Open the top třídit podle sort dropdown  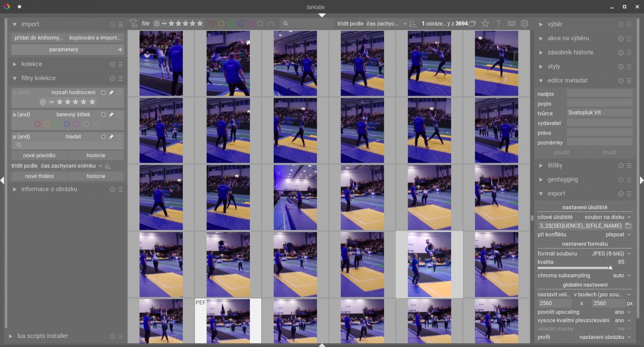coord(386,24)
